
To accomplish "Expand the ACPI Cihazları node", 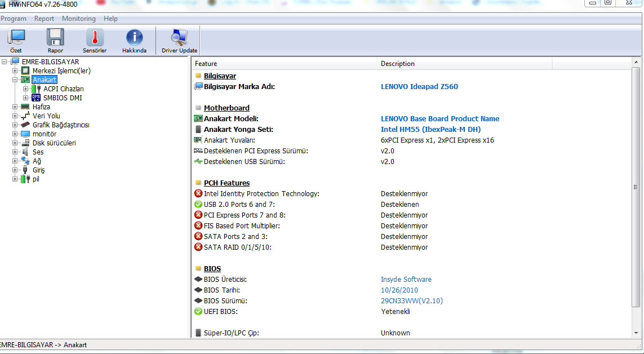I will (x=25, y=88).
